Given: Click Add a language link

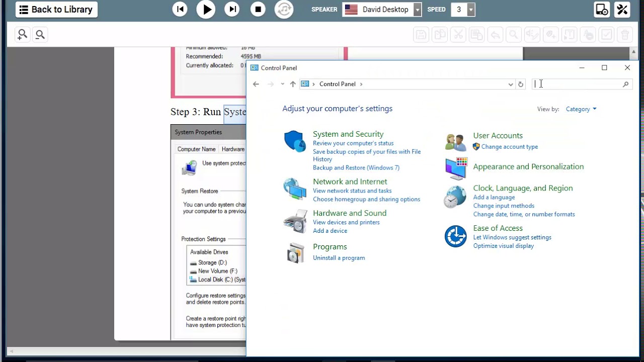Looking at the screenshot, I should 494,198.
